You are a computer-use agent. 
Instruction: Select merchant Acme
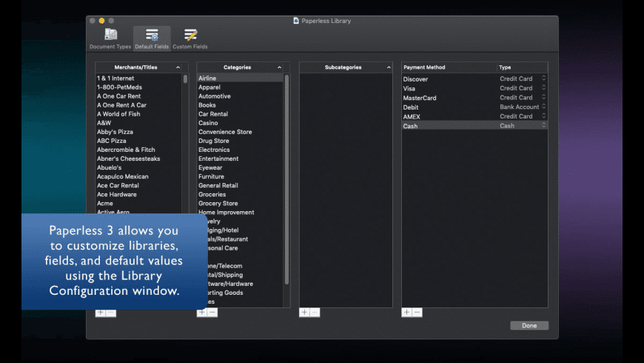pyautogui.click(x=138, y=204)
